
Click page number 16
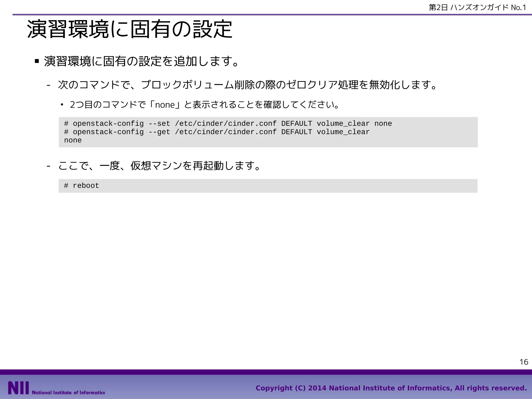tap(524, 362)
